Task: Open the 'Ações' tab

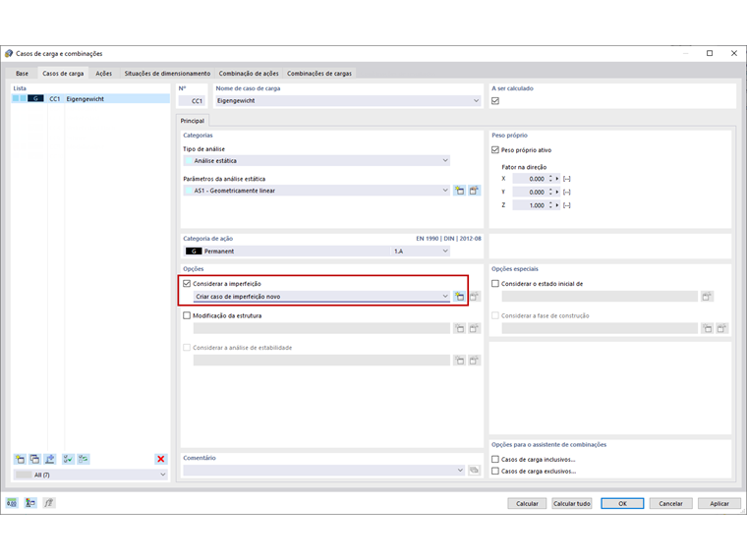Action: 104,74
